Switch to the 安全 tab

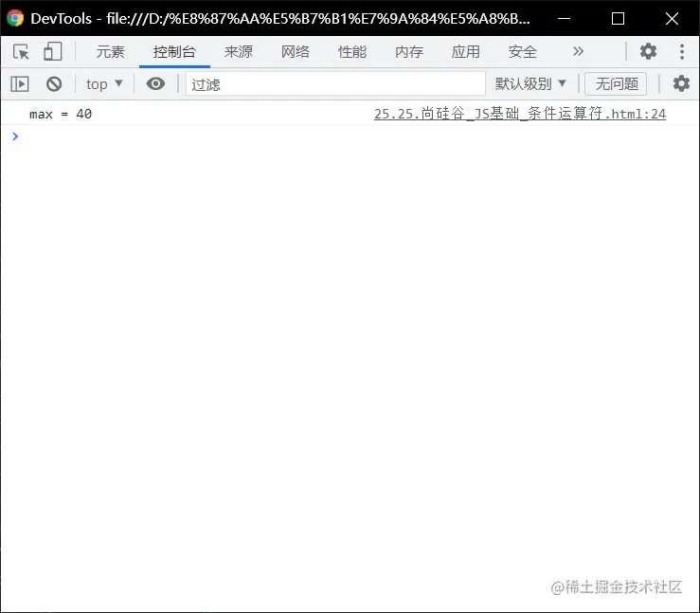click(522, 52)
